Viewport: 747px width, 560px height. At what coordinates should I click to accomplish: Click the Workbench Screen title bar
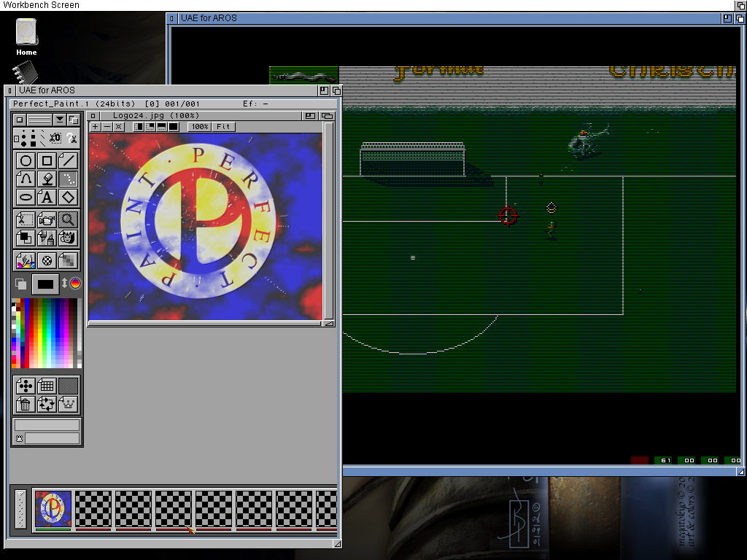(x=367, y=5)
